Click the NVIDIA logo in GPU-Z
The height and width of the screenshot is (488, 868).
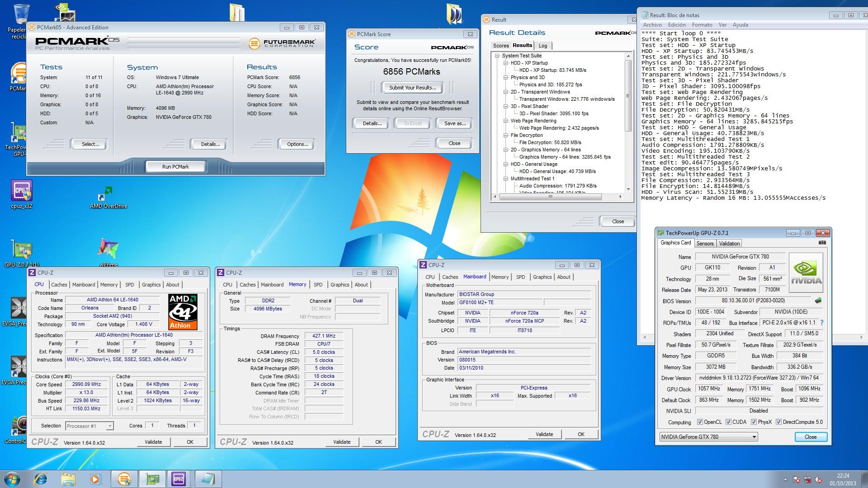806,272
